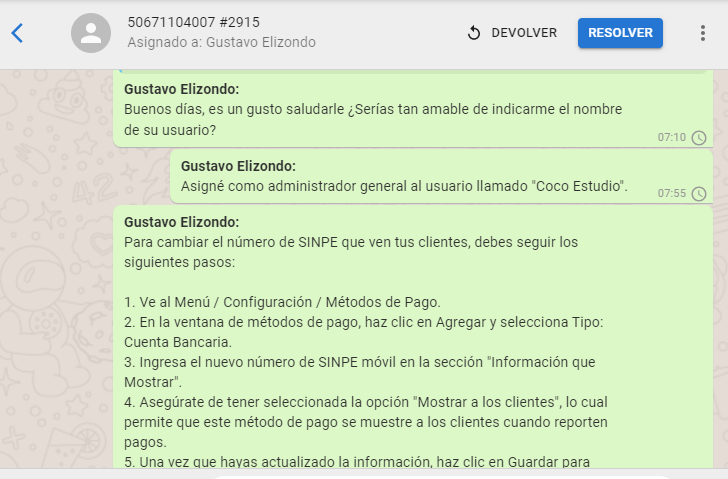Click the SINPE number instructions intro text
The image size is (728, 479).
click(350, 250)
